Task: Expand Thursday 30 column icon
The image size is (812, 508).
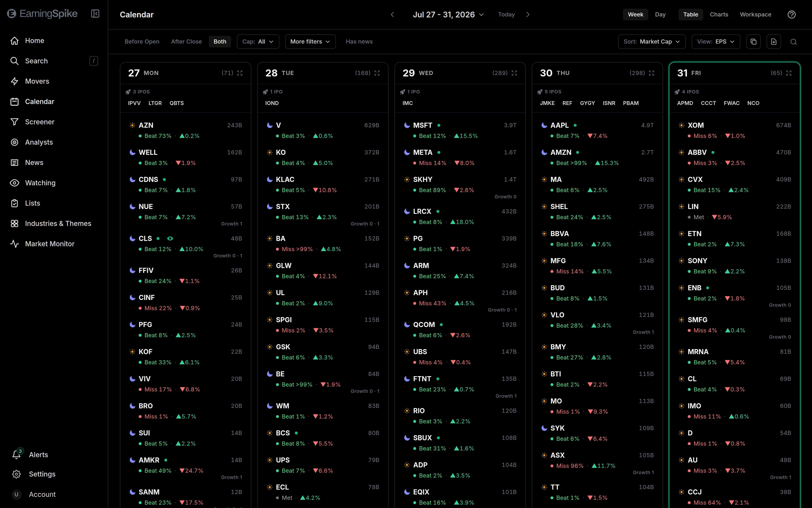Action: point(651,73)
